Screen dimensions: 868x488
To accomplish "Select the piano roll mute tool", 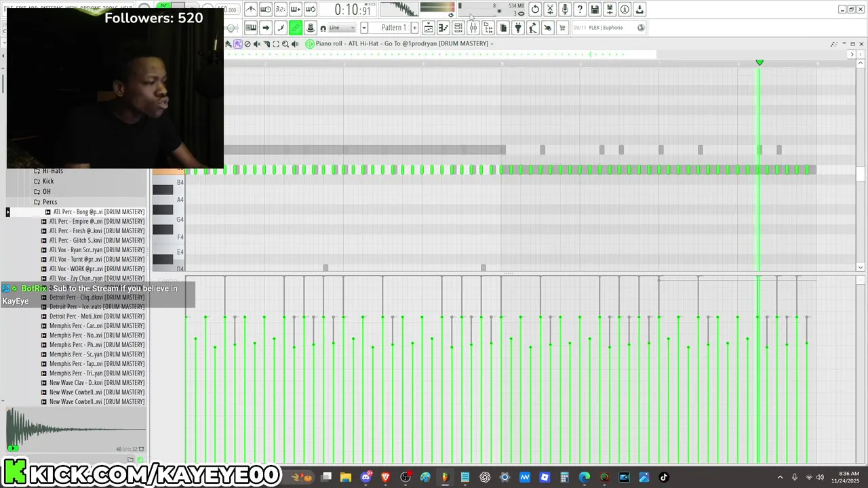I will 257,43.
